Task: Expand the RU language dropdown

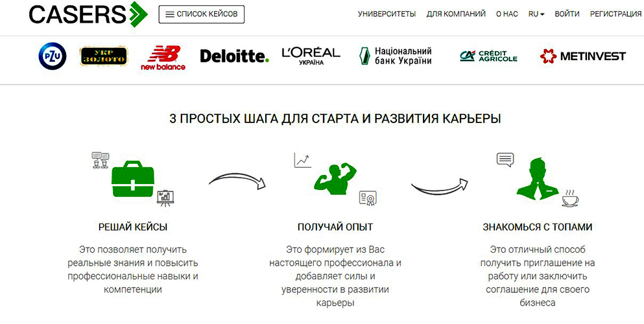Action: click(536, 14)
